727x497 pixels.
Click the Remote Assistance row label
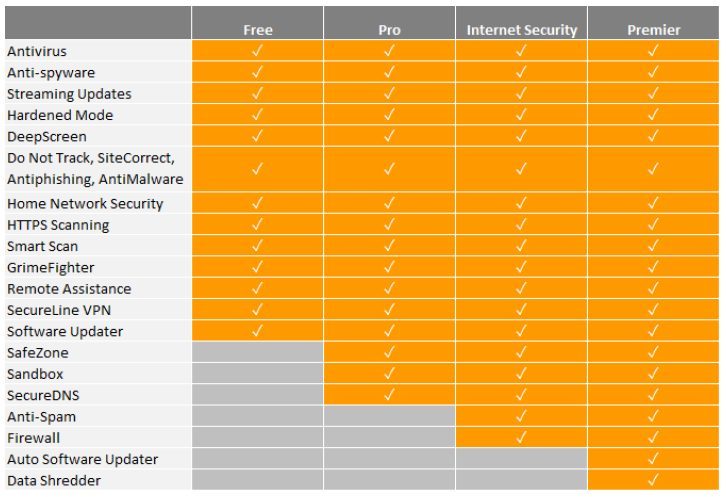click(x=69, y=289)
